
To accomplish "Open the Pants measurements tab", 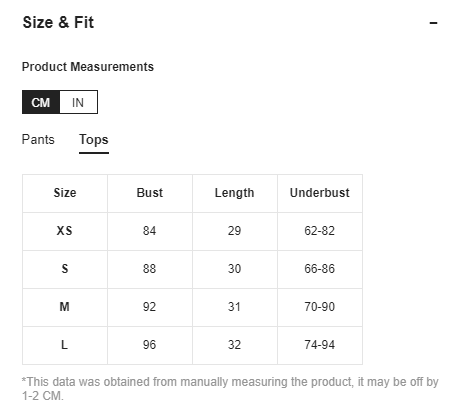I will pos(38,139).
